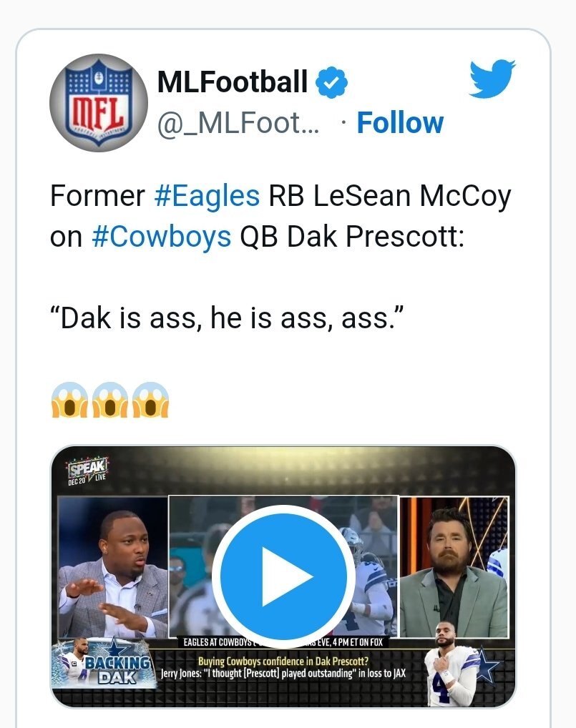Open the #Cowboys hashtag
This screenshot has height=728, width=576.
162,237
